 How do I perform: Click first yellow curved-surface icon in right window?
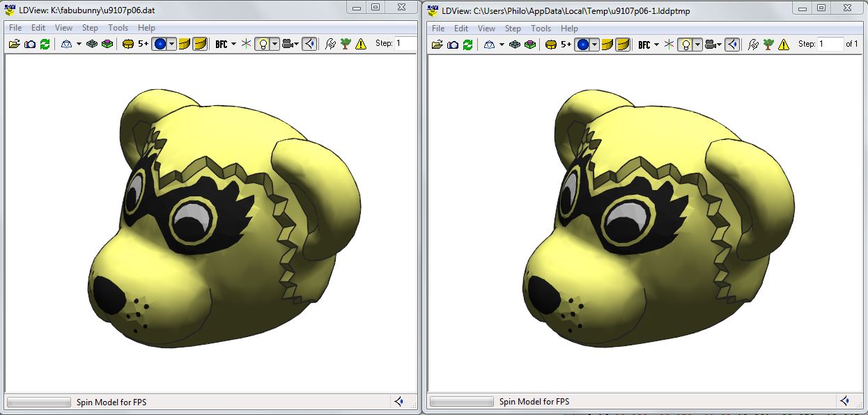(607, 45)
